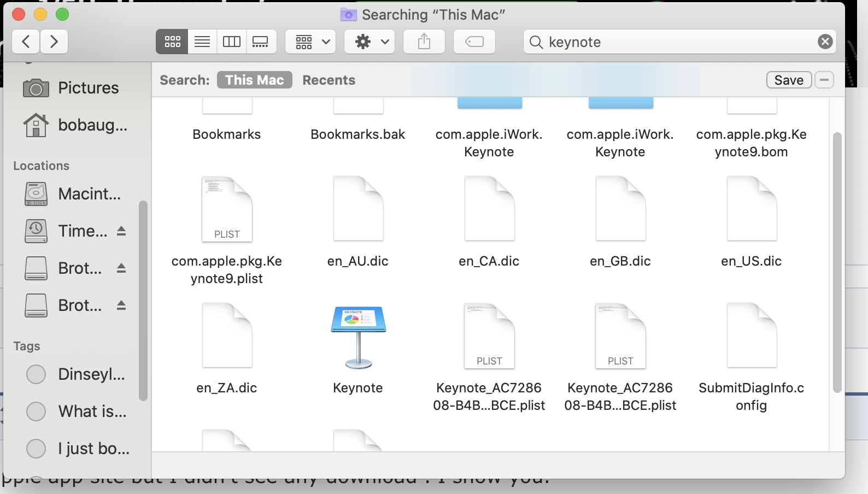Click the com.apple.pkg.Keynote9.bom file name
Image resolution: width=868 pixels, height=494 pixels.
752,143
